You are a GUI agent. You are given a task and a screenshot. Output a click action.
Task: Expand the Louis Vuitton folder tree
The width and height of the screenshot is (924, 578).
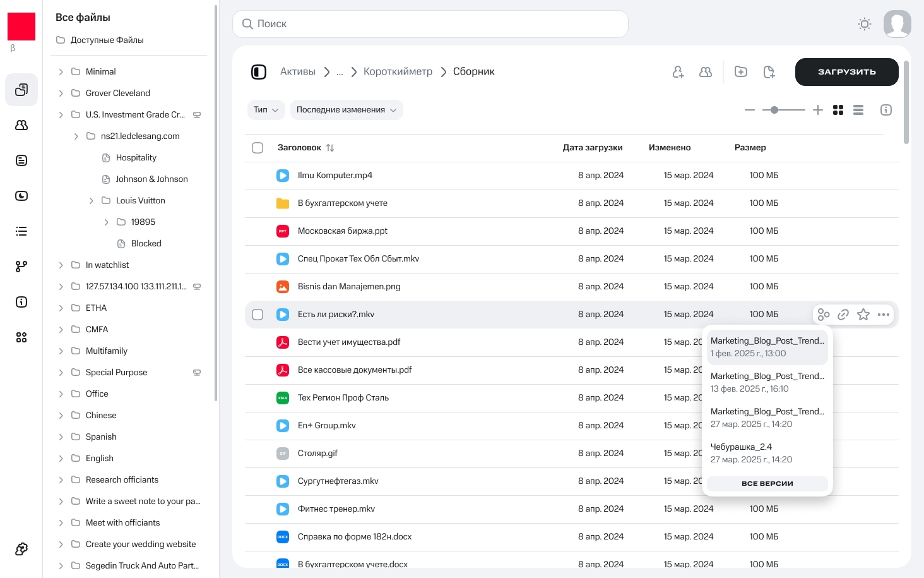[x=91, y=201]
